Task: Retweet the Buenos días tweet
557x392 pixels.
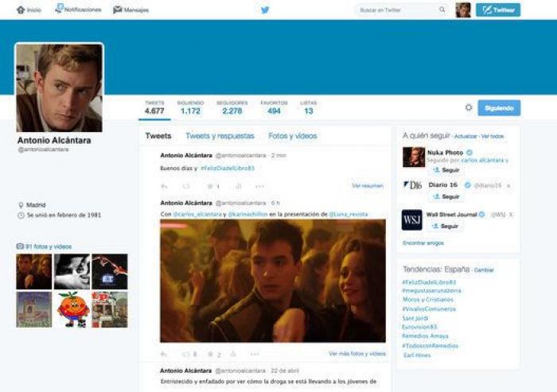Action: click(186, 186)
